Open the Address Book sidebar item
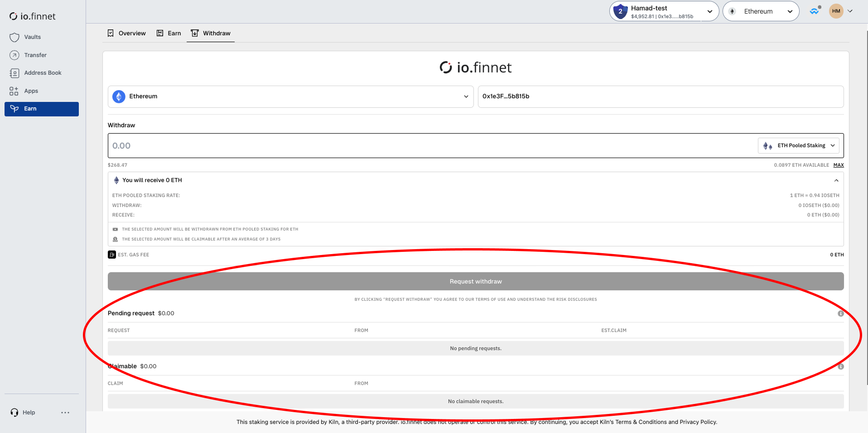Screen dimensions: 868x433 click(41, 73)
